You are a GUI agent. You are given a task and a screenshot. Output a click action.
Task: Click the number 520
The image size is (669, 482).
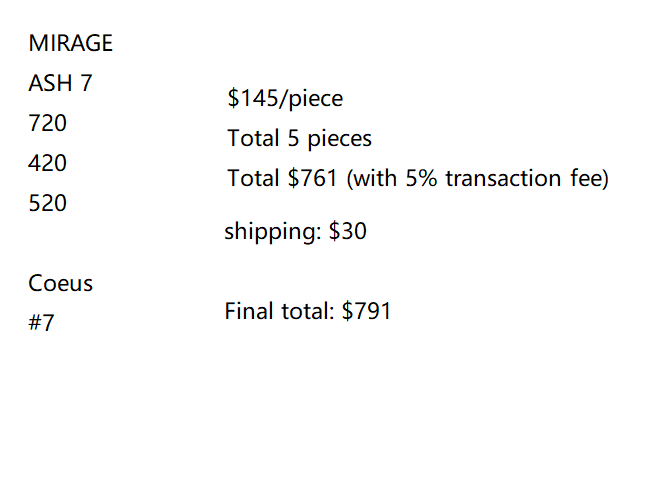pyautogui.click(x=48, y=203)
